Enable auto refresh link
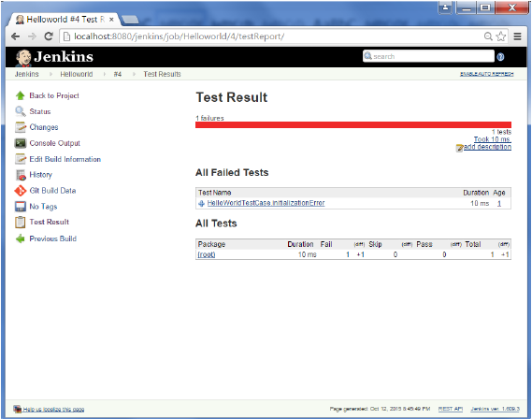 click(486, 74)
